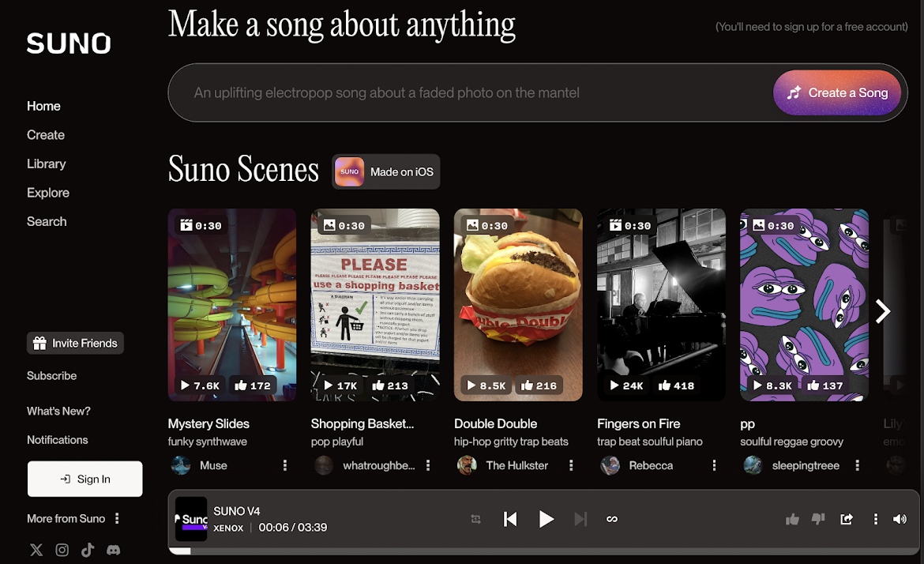Open Suno's Instagram page icon
Viewport: 924px width, 564px height.
click(x=62, y=550)
